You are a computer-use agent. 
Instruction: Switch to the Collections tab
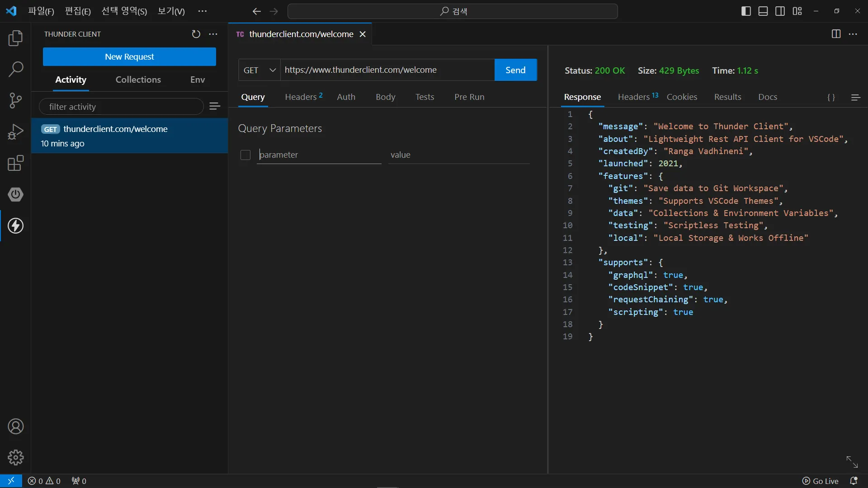click(x=138, y=80)
